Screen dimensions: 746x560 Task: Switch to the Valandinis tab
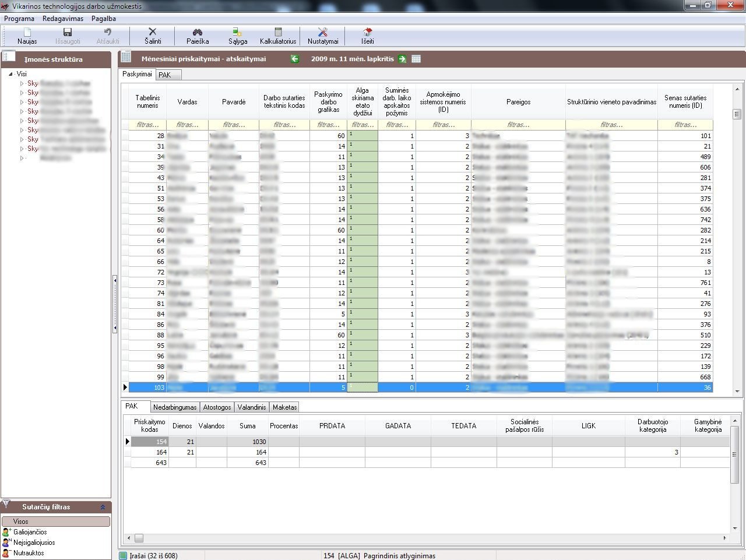[252, 407]
